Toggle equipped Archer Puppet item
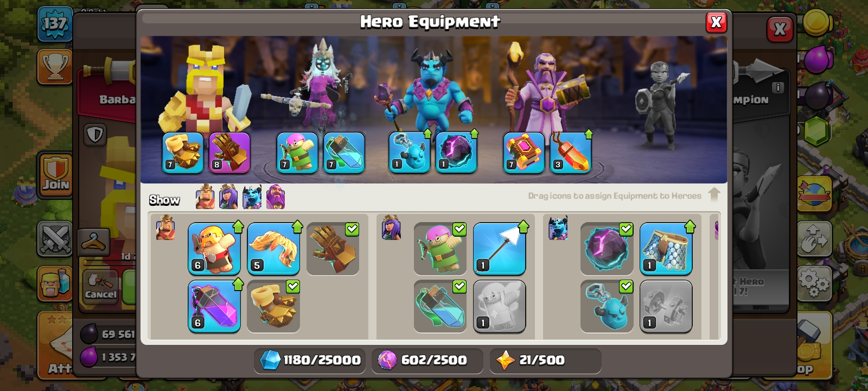 (x=440, y=248)
